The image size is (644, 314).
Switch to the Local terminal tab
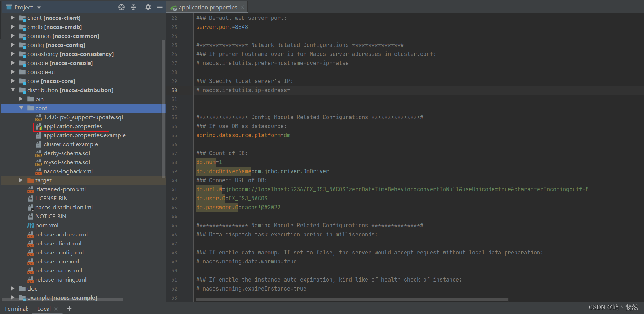[44, 309]
